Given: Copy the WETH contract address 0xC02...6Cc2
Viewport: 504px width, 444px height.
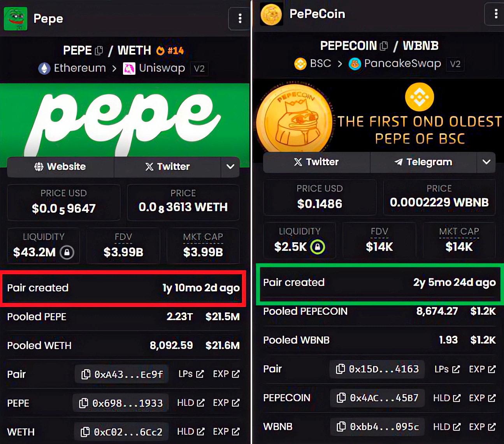Looking at the screenshot, I should coord(121,432).
